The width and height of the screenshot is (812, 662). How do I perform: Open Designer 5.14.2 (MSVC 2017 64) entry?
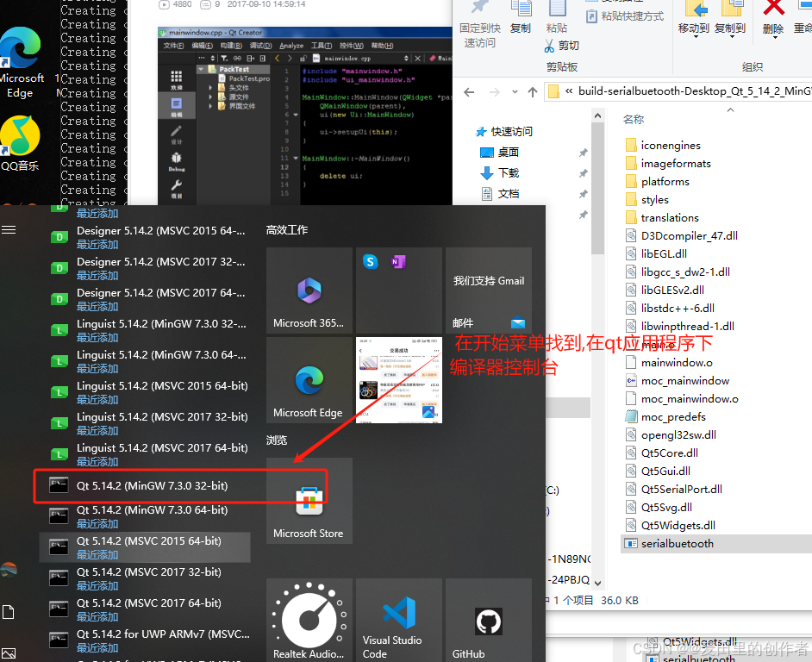coord(145,299)
